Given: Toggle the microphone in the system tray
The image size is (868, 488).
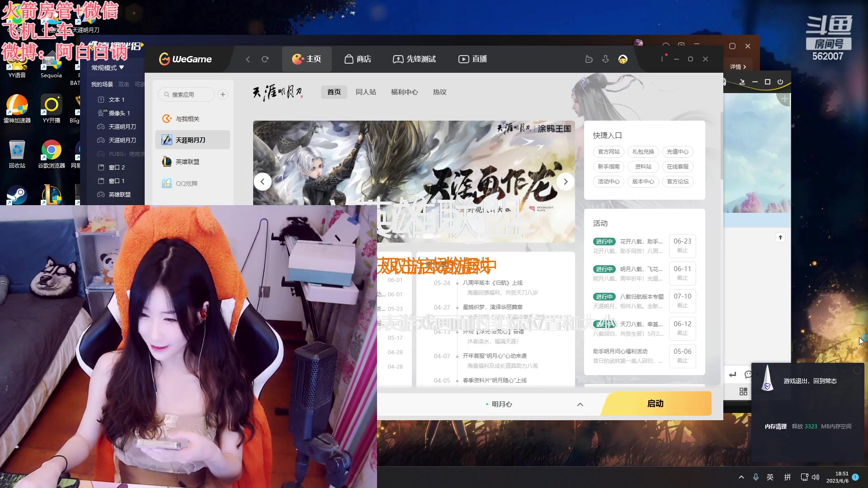Looking at the screenshot, I should click(x=755, y=477).
